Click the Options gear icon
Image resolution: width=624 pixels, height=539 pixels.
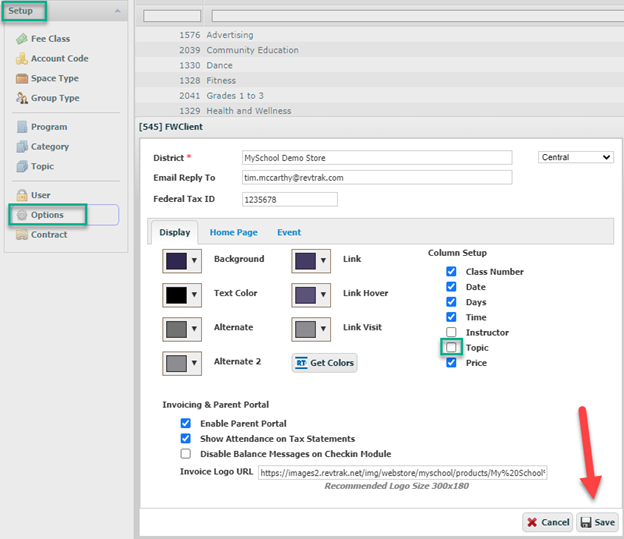tap(21, 215)
